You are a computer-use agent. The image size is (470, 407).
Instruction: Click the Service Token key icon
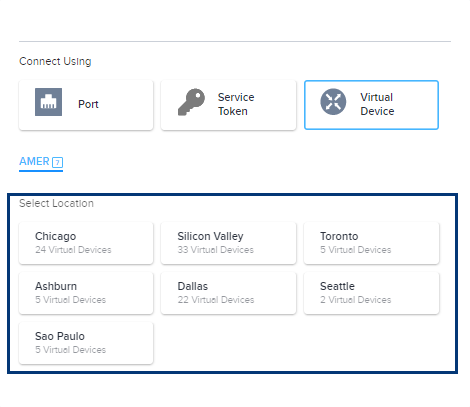191,102
